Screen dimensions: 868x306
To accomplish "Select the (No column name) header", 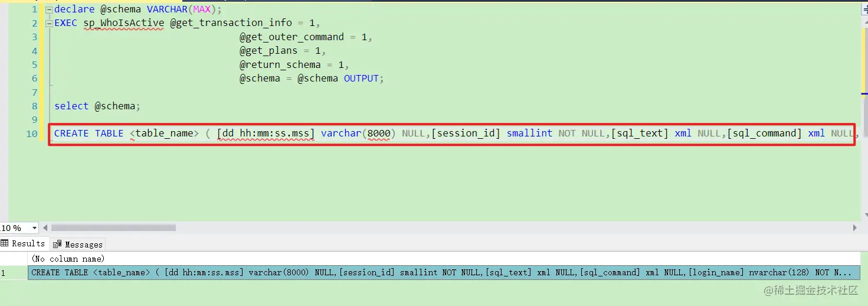I will pyautogui.click(x=444, y=258).
